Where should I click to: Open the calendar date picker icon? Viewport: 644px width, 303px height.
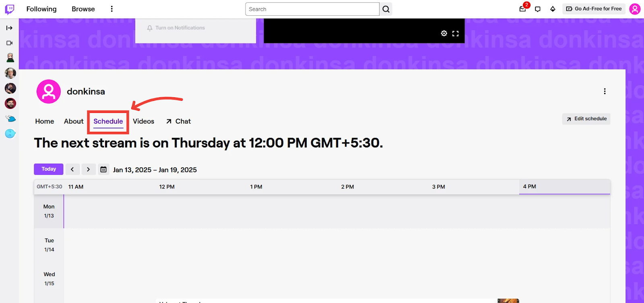[103, 169]
